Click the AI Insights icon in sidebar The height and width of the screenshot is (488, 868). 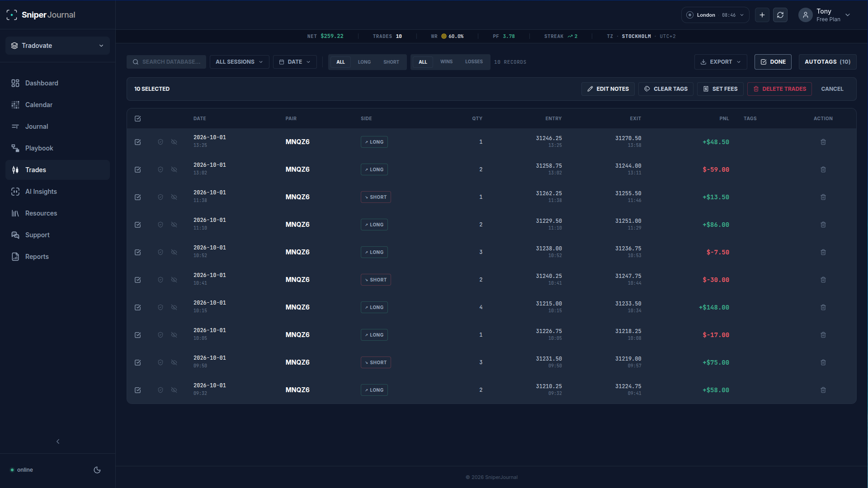(x=15, y=192)
